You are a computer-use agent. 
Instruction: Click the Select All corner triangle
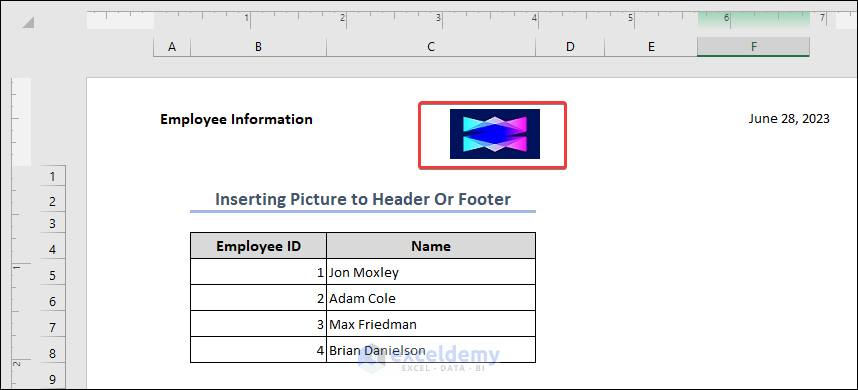(x=28, y=22)
